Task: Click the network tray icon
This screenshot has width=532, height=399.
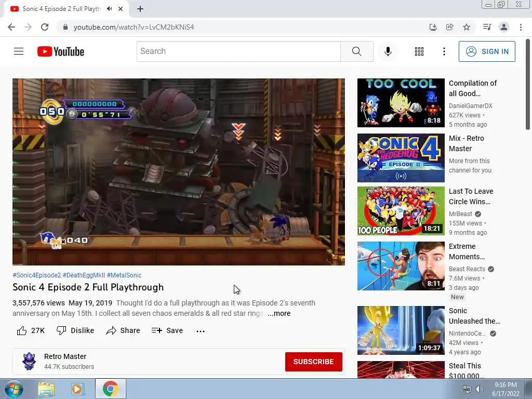Action: [467, 389]
